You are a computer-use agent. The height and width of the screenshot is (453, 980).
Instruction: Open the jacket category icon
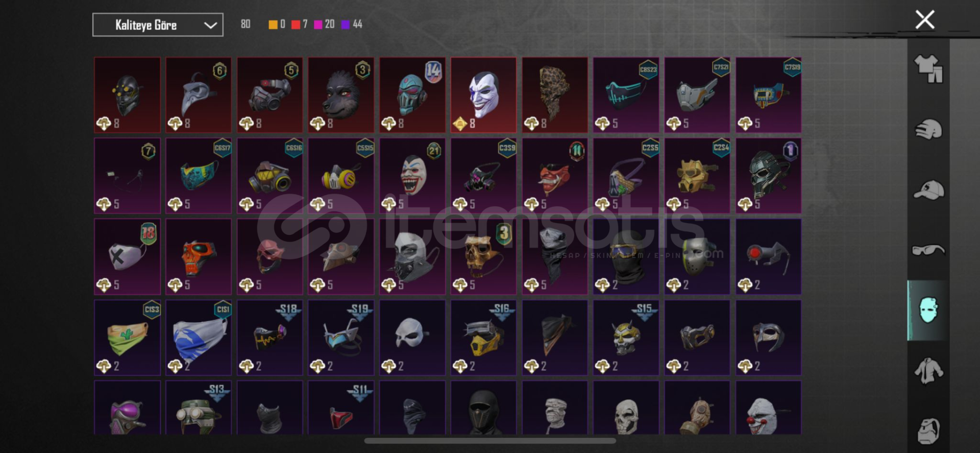point(928,371)
